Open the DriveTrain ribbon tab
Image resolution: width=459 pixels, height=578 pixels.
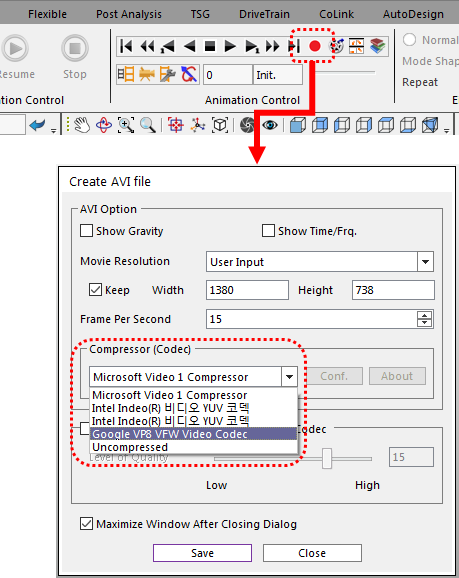[x=264, y=14]
